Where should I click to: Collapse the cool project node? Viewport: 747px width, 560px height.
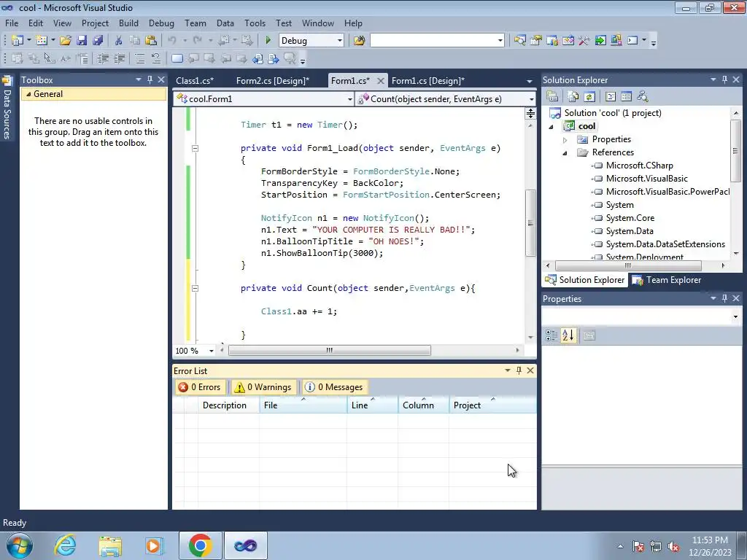(551, 127)
